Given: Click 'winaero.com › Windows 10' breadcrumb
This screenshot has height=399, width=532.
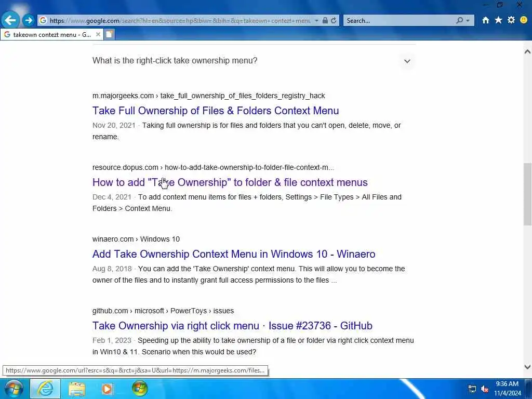Looking at the screenshot, I should click(136, 239).
